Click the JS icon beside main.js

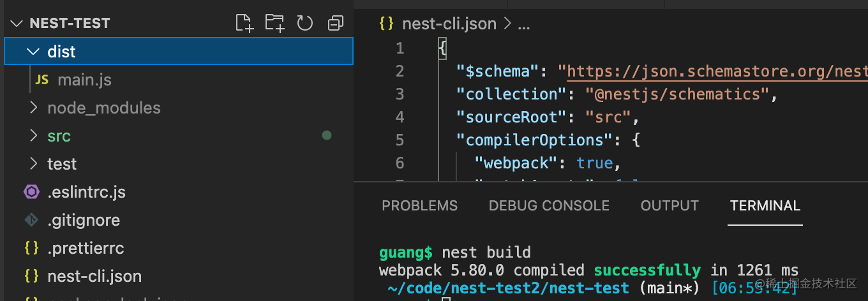click(42, 80)
